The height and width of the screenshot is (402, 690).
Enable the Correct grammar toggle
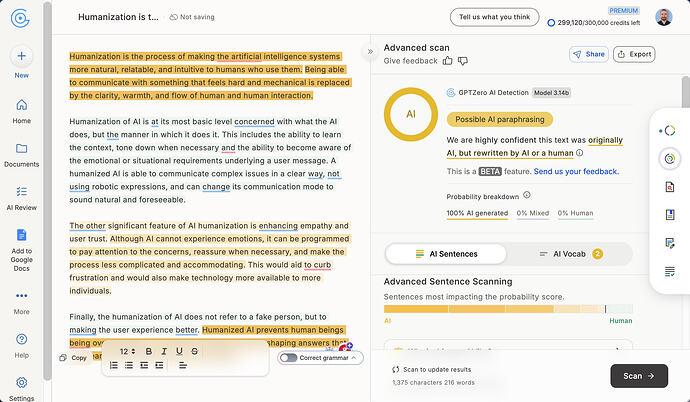(289, 358)
